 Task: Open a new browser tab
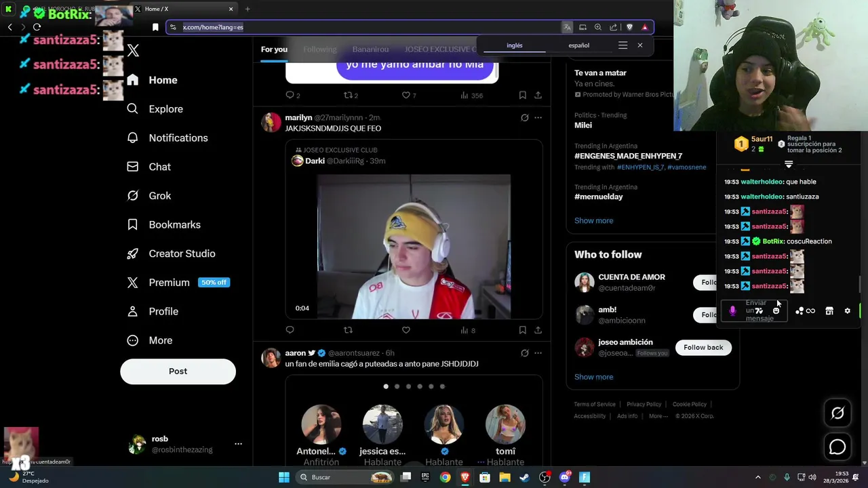[248, 9]
